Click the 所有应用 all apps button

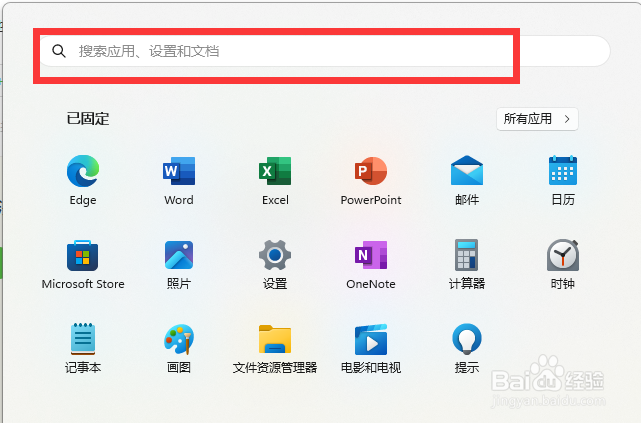(x=537, y=119)
